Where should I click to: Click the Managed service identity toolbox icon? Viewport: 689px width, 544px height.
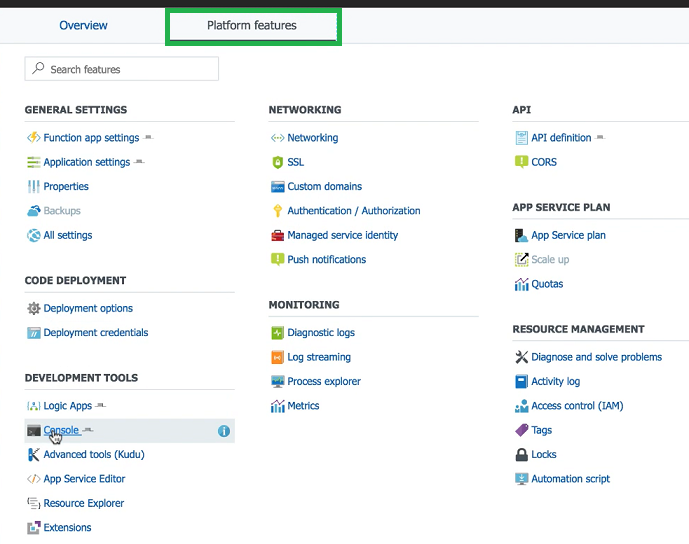pyautogui.click(x=278, y=236)
